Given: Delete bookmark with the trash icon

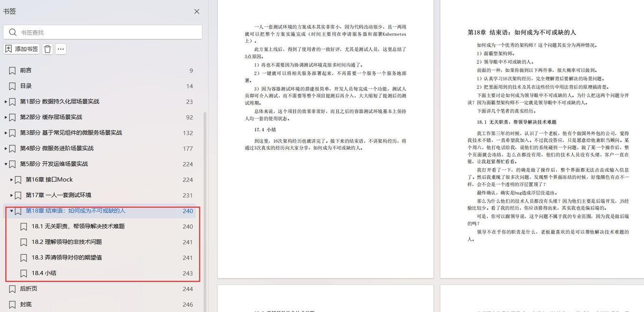Looking at the screenshot, I should click(x=47, y=49).
